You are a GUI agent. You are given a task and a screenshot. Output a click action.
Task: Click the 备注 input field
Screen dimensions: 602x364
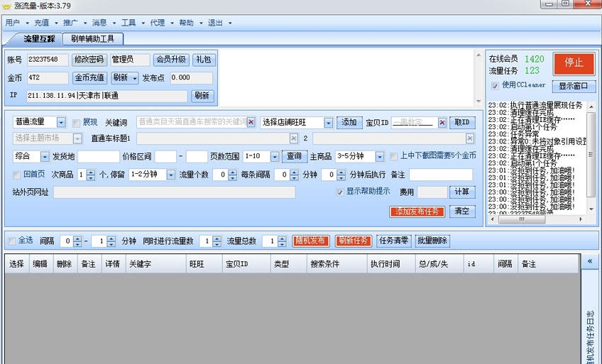point(441,175)
